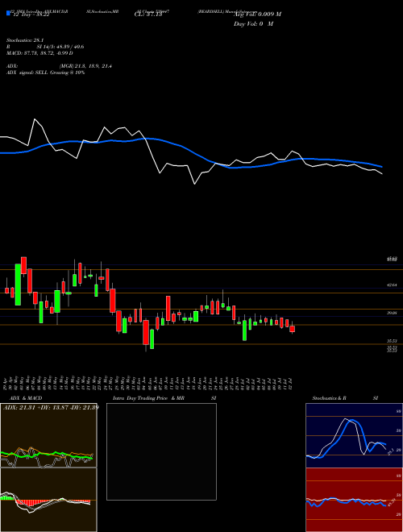Select the 'Avg Vol: 0.009 M' text
This screenshot has height=532, width=403.
[257, 15]
